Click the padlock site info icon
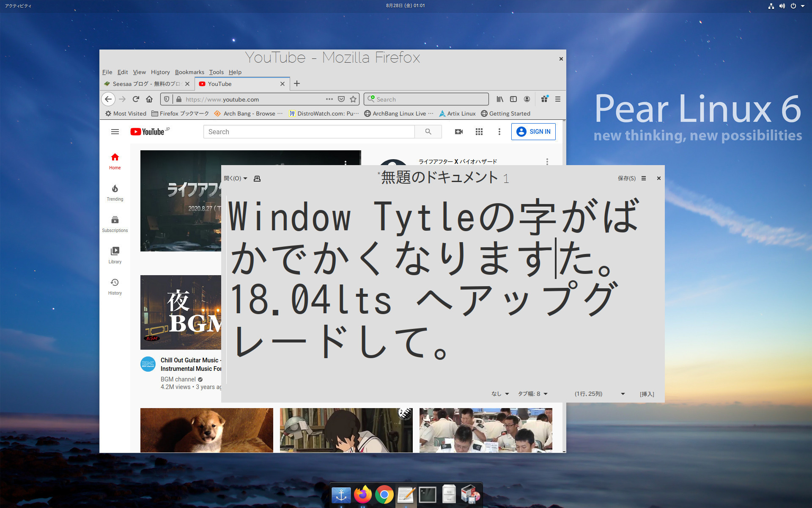 [179, 99]
